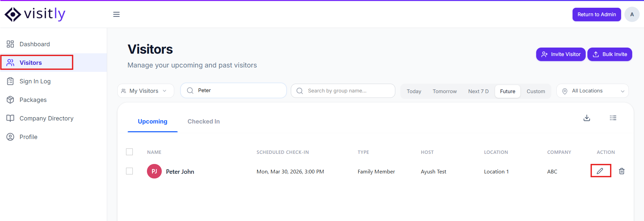The image size is (644, 221).
Task: Open Sign In Log in the sidebar
Action: (x=53, y=81)
